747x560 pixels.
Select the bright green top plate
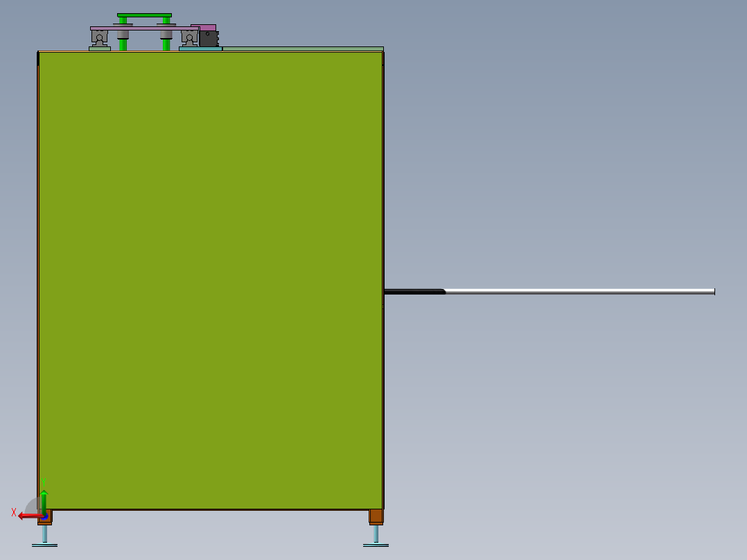tap(144, 15)
